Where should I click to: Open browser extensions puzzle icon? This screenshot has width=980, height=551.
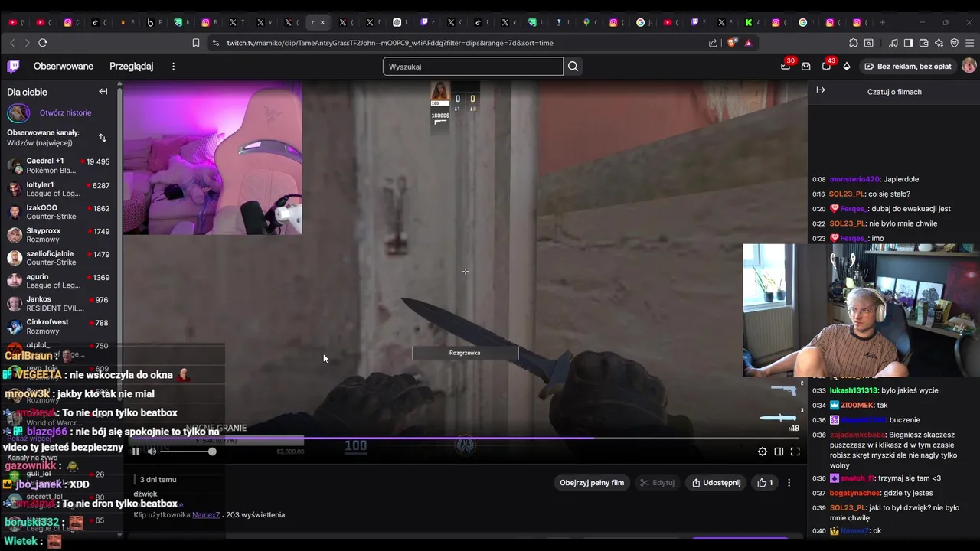(854, 43)
